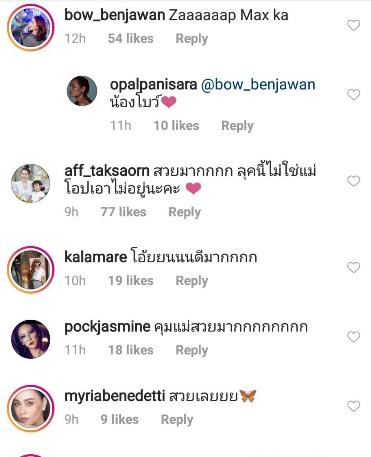The height and width of the screenshot is (457, 371).
Task: Open myriabenedetti's story avatar
Action: tap(31, 409)
